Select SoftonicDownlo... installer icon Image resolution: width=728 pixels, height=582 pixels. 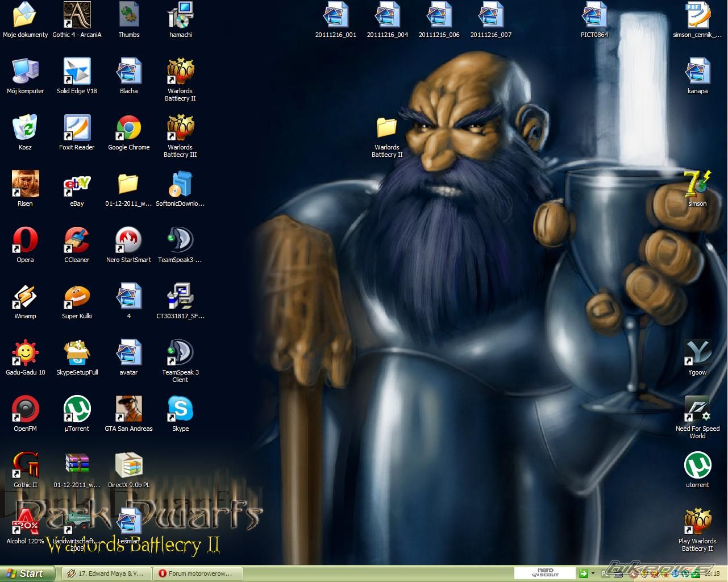click(180, 184)
